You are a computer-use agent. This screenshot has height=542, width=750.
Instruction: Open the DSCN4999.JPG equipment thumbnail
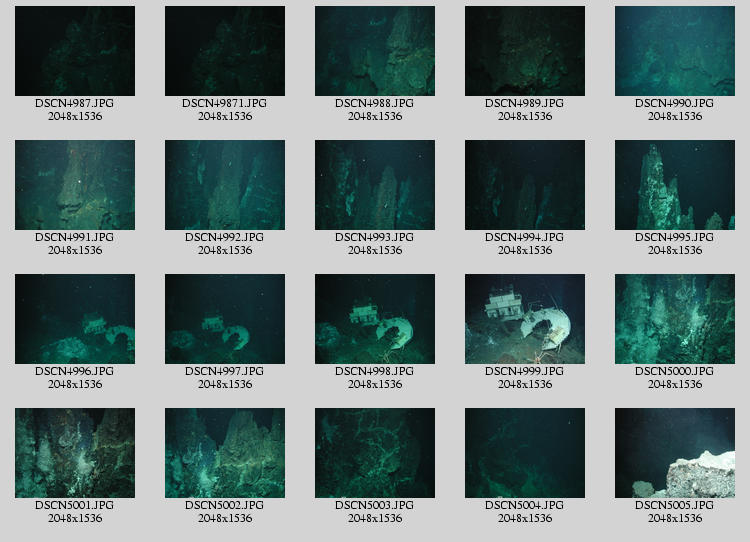(525, 319)
